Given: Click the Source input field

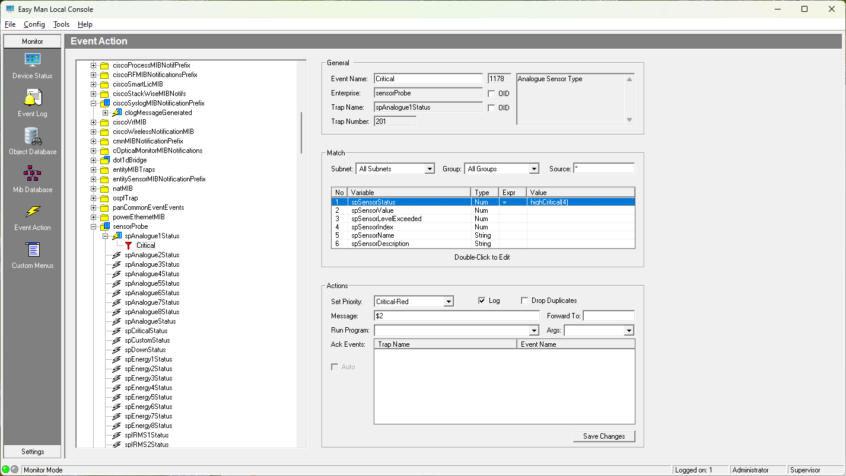Looking at the screenshot, I should [x=604, y=169].
